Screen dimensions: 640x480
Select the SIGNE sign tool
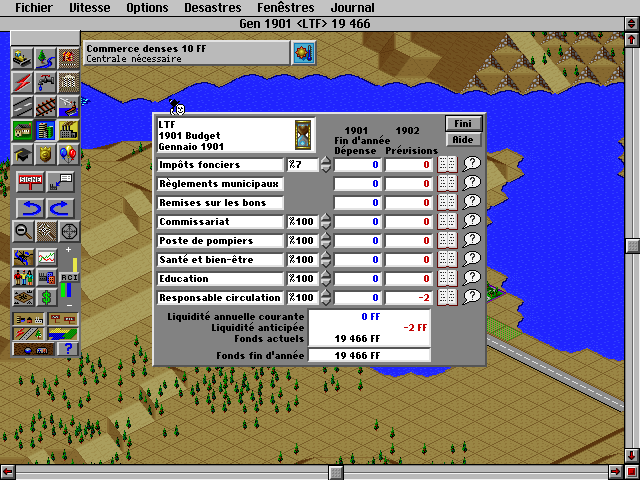point(30,182)
